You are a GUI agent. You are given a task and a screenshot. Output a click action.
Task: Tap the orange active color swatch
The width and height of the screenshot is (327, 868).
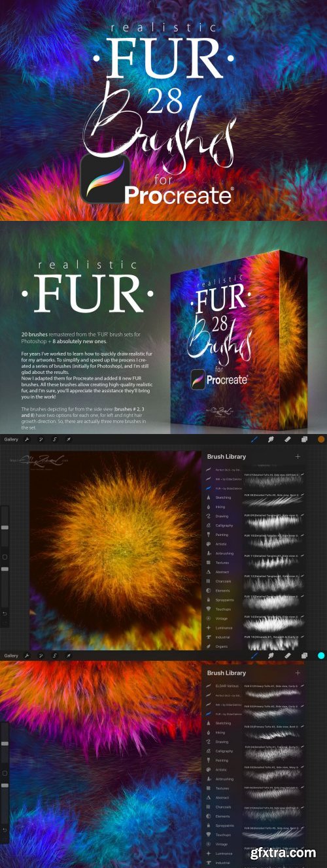(x=321, y=439)
